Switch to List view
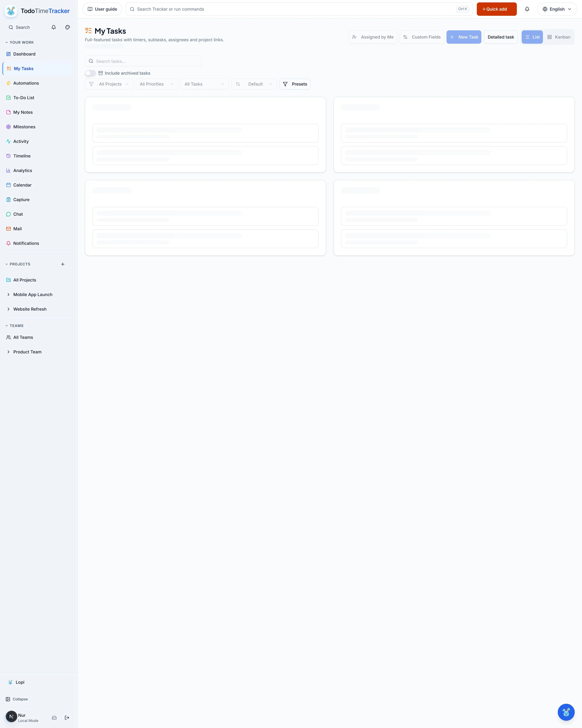Image resolution: width=582 pixels, height=728 pixels. pos(532,37)
